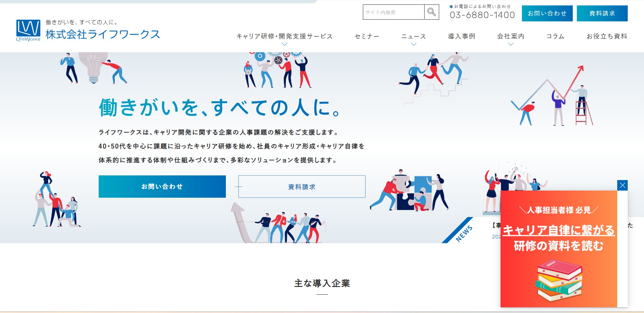Image resolution: width=644 pixels, height=313 pixels.
Task: Click the outlined 資料請求 hero button
Action: [x=302, y=187]
